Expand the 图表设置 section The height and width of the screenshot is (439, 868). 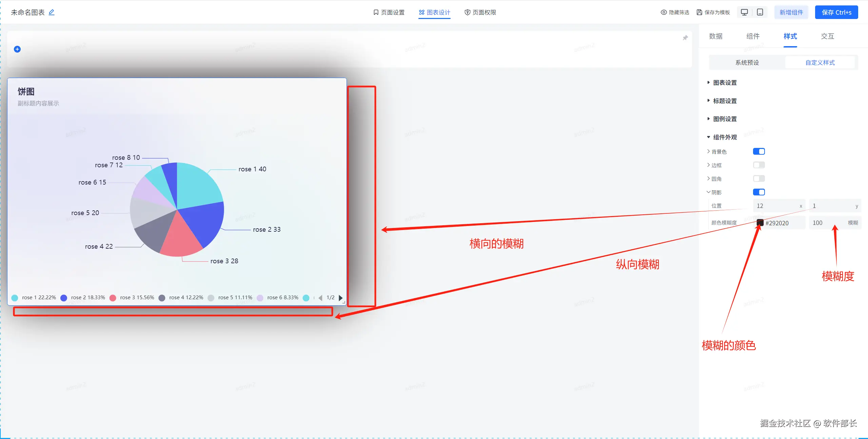pos(725,82)
